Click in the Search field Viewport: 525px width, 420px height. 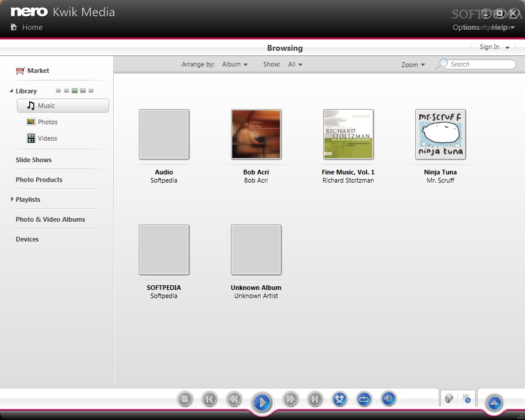481,64
